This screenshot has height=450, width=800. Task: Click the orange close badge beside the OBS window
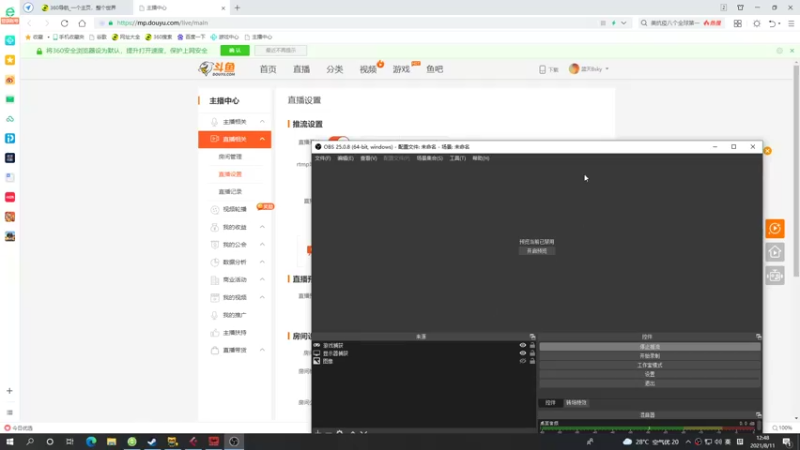coord(767,151)
